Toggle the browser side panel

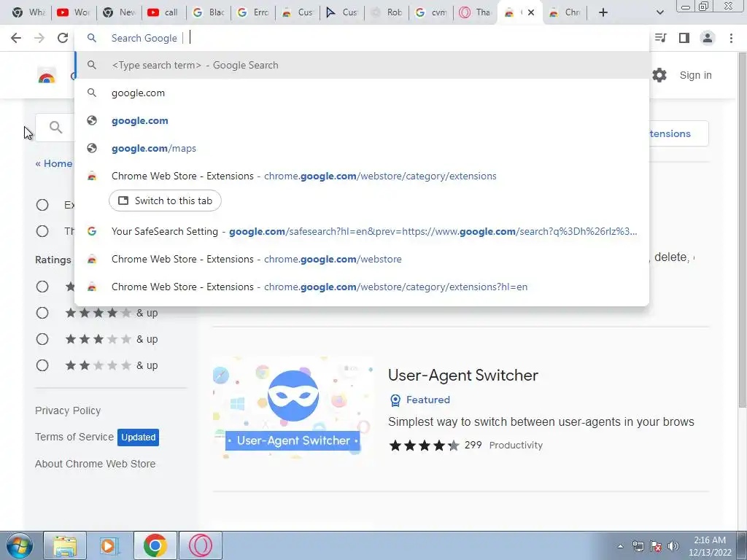click(684, 38)
